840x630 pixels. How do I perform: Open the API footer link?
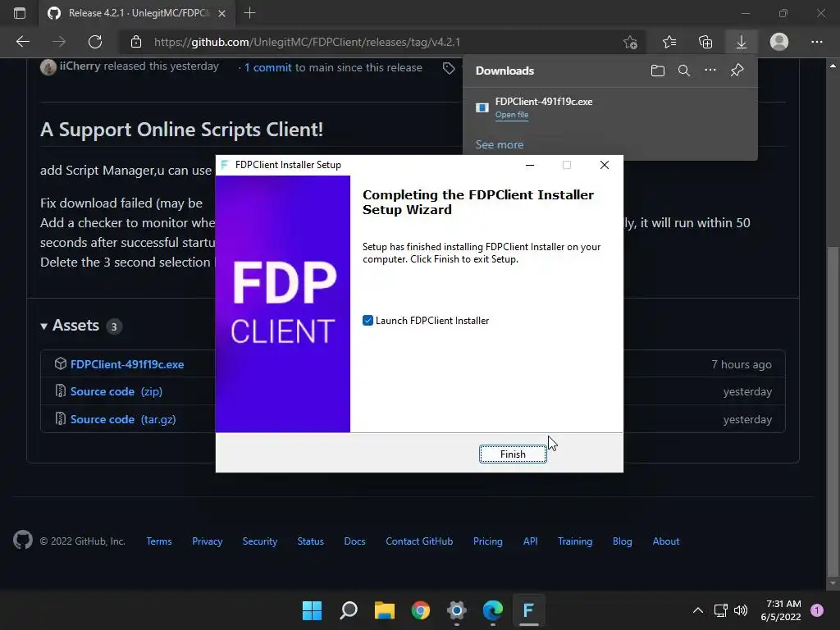tap(531, 541)
